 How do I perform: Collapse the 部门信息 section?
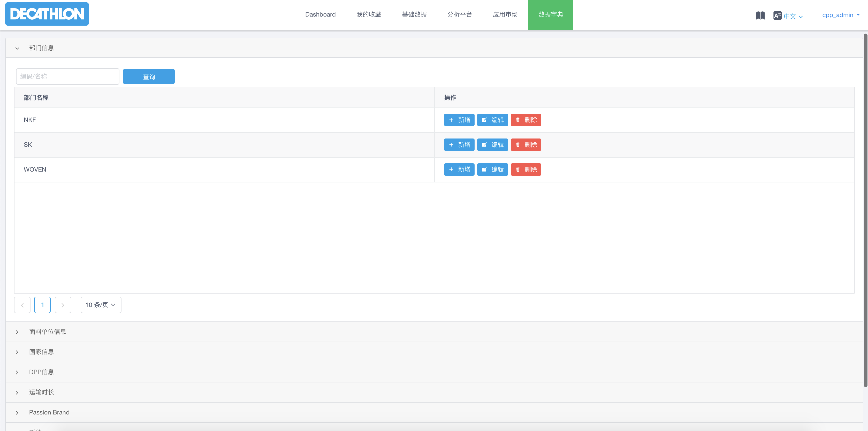(x=17, y=48)
